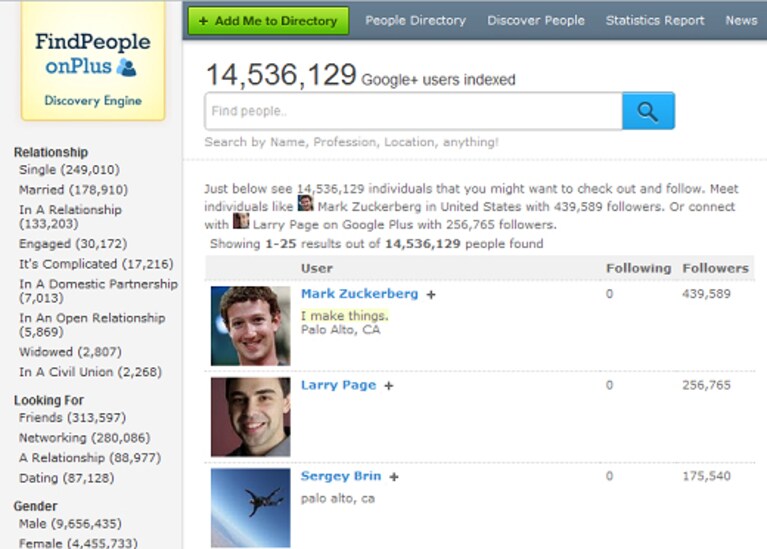Open Statistics Report menu item
This screenshot has width=767, height=549.
pyautogui.click(x=655, y=21)
